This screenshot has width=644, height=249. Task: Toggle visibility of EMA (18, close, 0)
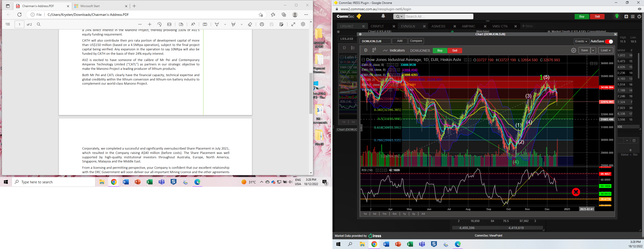[390, 70]
